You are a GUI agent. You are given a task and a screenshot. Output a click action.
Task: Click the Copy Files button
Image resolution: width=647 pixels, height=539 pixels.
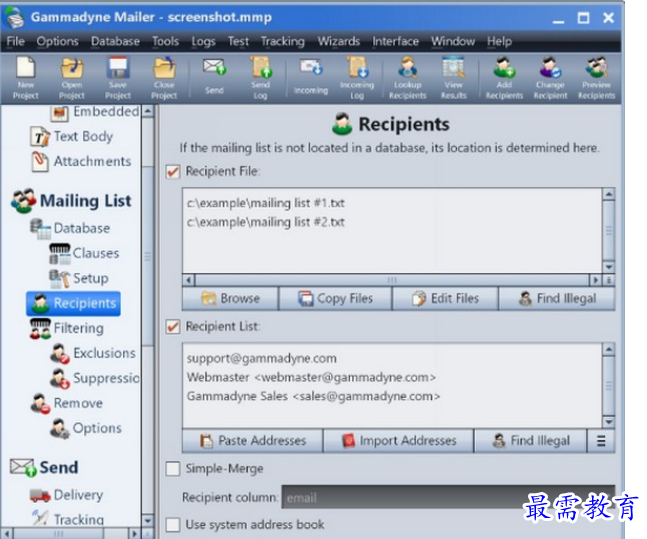pyautogui.click(x=335, y=298)
